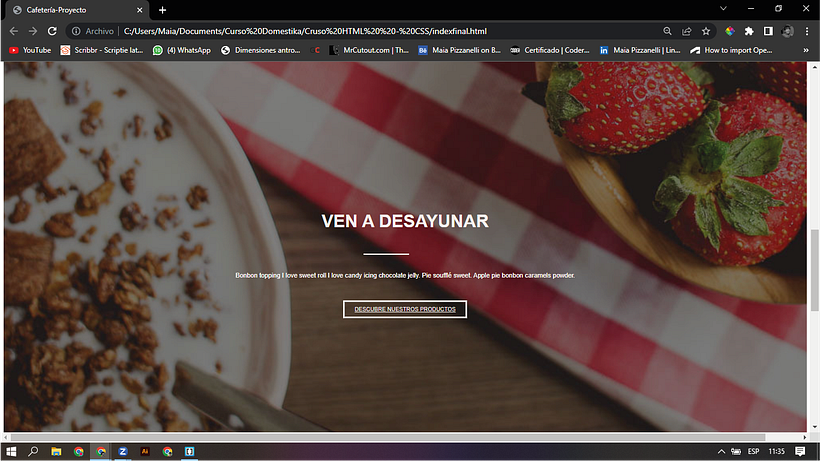
Task: Open the MrCutout.com bookmark
Action: click(x=369, y=50)
